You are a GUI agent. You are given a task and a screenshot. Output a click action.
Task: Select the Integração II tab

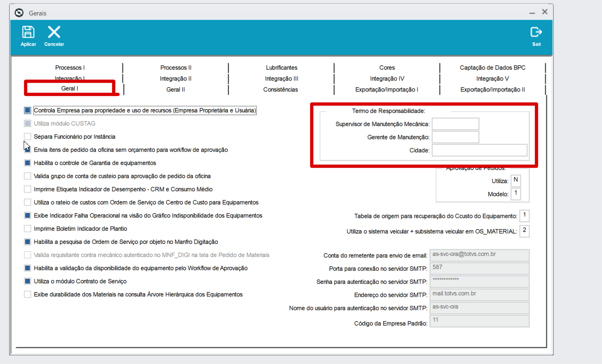click(x=176, y=78)
